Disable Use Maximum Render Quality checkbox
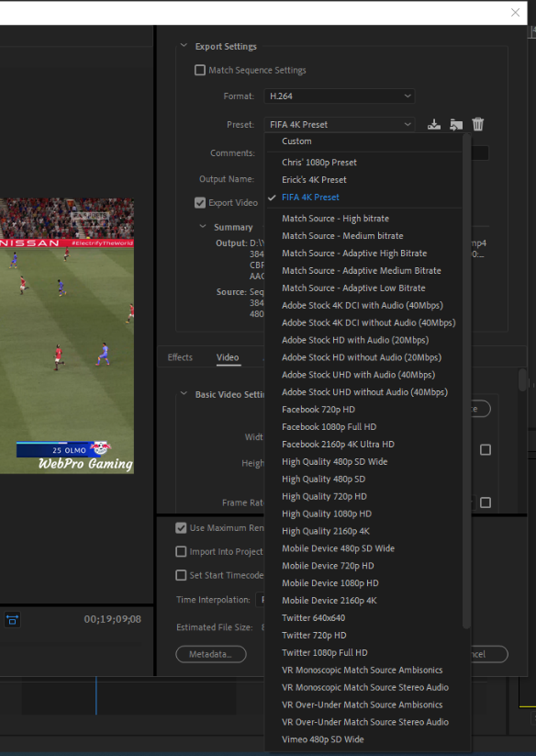The height and width of the screenshot is (756, 536). (x=181, y=528)
